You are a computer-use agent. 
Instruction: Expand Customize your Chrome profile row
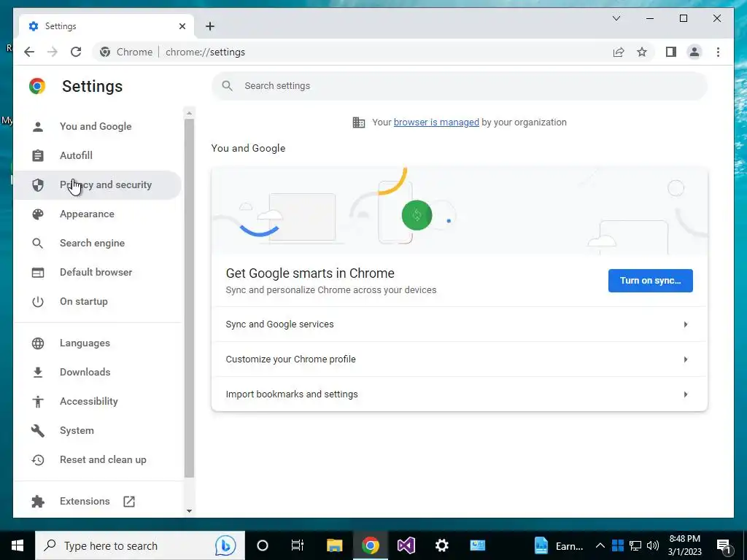(x=460, y=359)
